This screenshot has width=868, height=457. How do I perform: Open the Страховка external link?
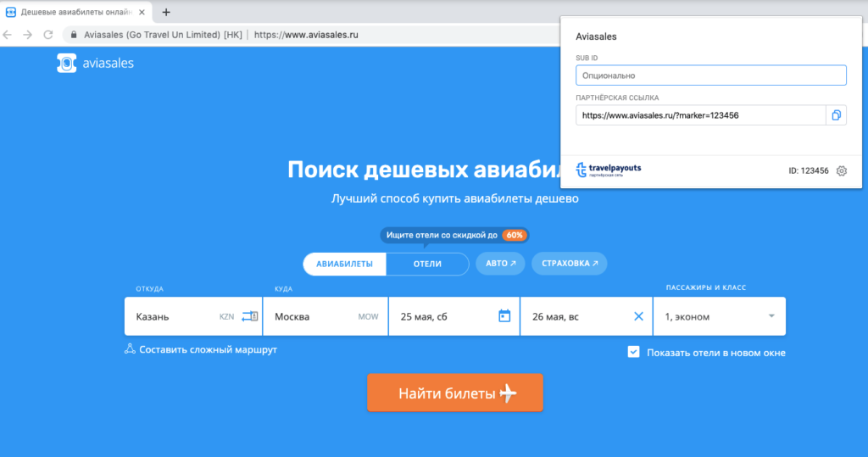coord(569,264)
